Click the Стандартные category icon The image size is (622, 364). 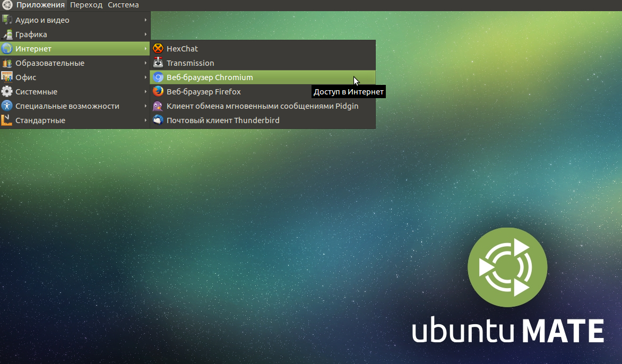click(7, 120)
